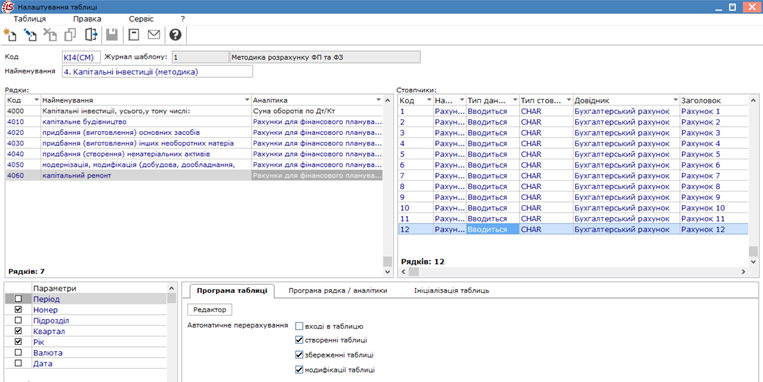Open the Сервіс menu
This screenshot has width=763, height=382.
141,19
